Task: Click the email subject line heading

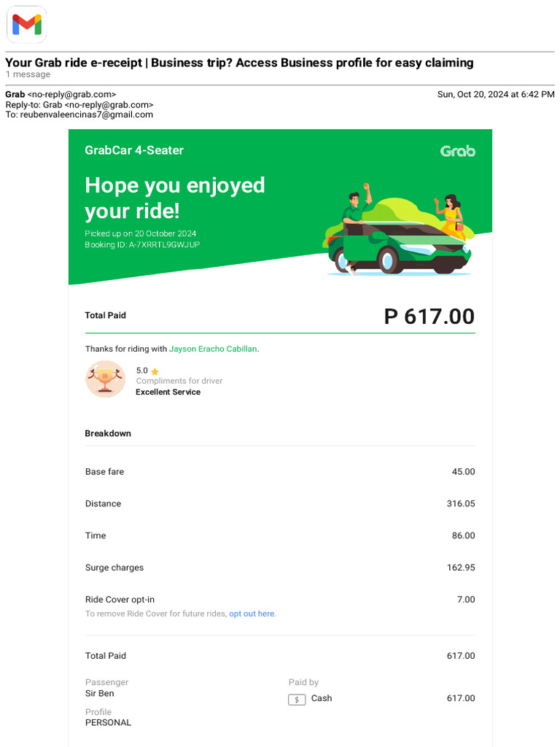Action: pyautogui.click(x=239, y=63)
